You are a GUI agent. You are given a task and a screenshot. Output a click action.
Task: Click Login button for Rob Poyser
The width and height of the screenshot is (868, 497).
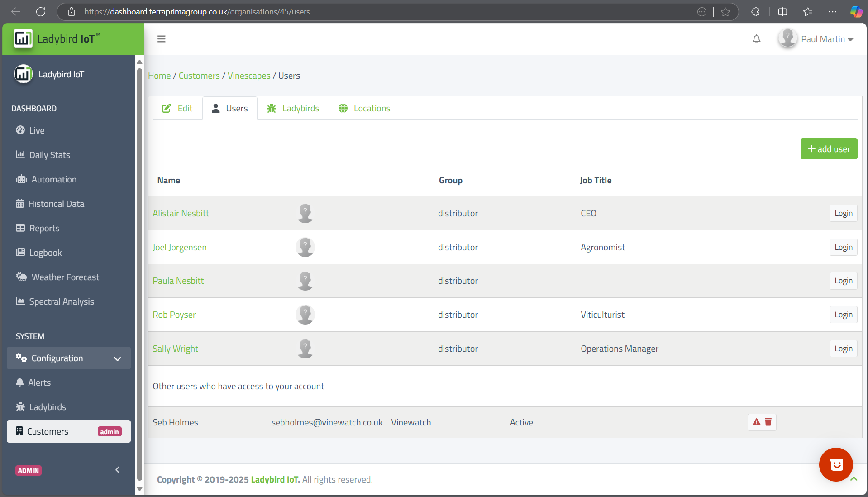coord(843,315)
